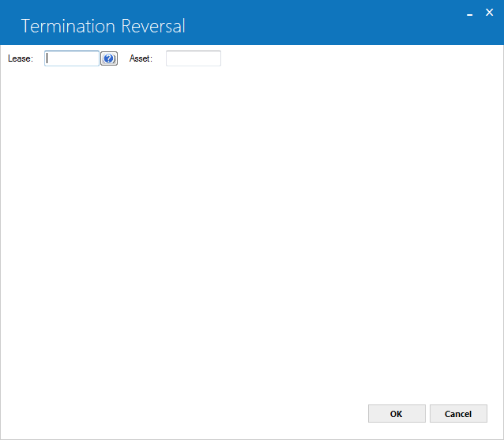Confirm with the OK button

pyautogui.click(x=397, y=414)
